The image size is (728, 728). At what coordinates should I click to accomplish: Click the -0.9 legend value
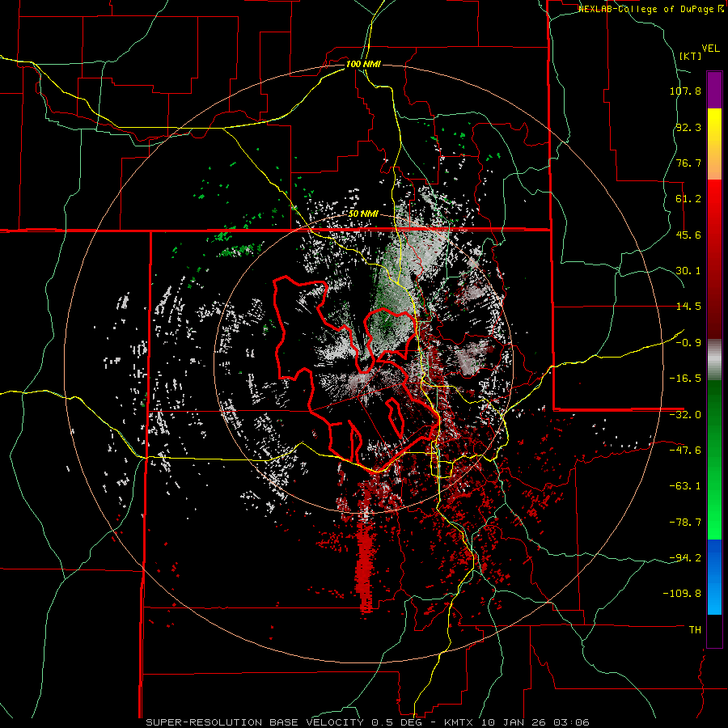coord(688,343)
